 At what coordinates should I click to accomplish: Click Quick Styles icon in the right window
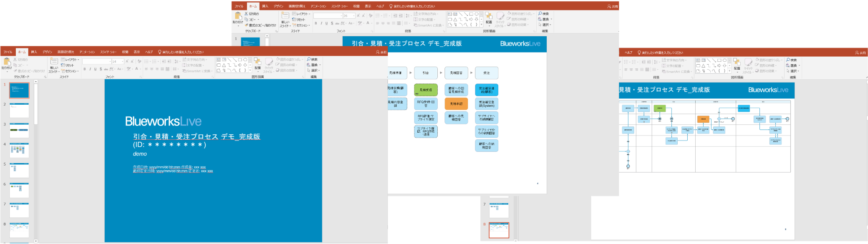tap(748, 62)
